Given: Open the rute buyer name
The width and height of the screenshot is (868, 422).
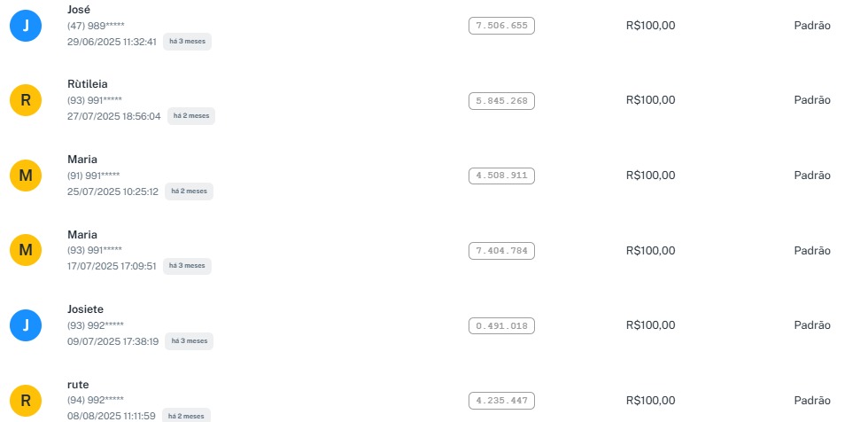Looking at the screenshot, I should (78, 384).
